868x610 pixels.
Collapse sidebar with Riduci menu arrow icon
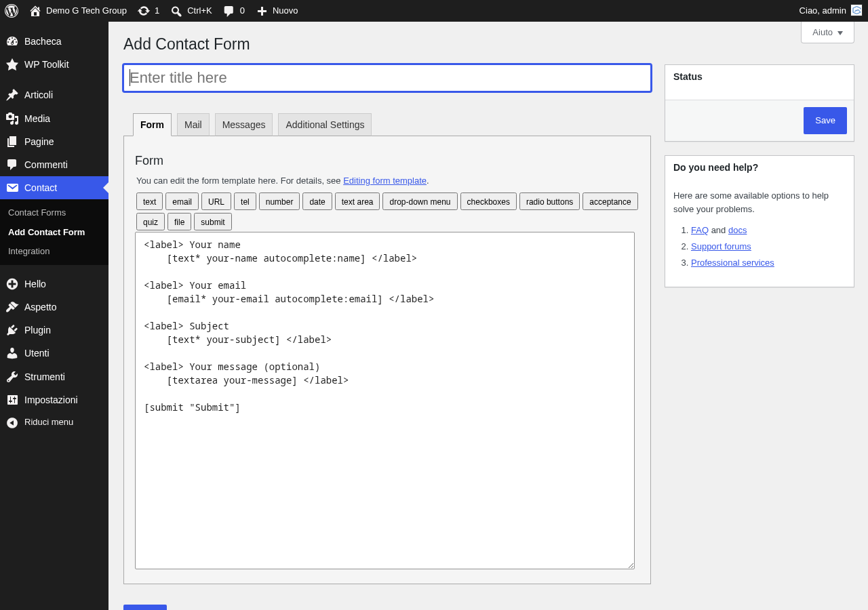[x=12, y=423]
